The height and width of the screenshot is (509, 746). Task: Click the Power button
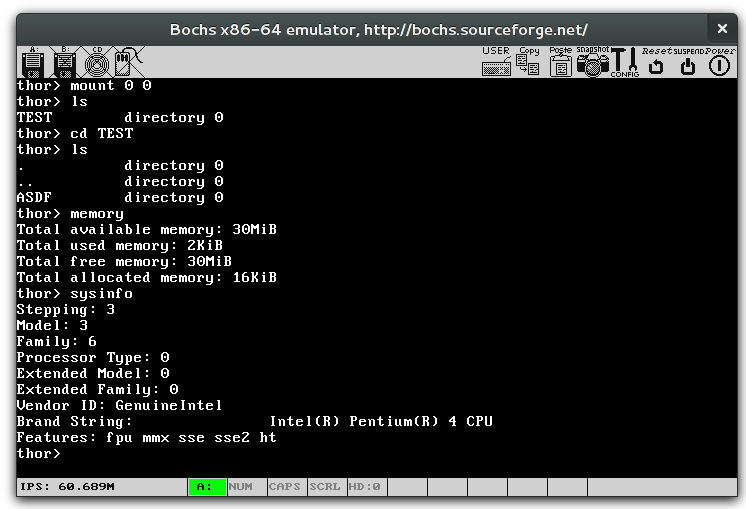tap(720, 62)
